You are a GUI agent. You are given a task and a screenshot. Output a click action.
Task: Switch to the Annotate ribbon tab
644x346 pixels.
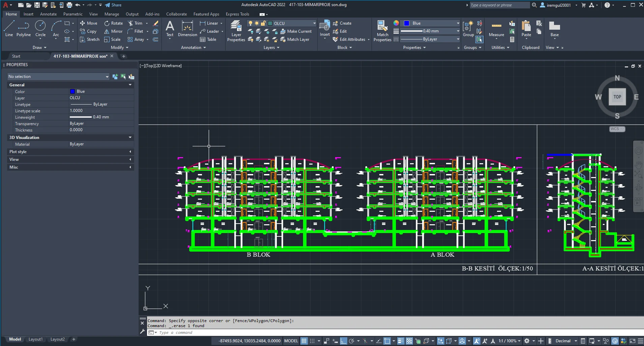[48, 14]
